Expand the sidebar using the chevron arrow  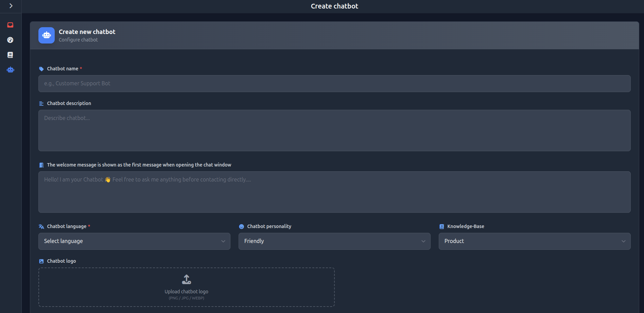point(11,6)
